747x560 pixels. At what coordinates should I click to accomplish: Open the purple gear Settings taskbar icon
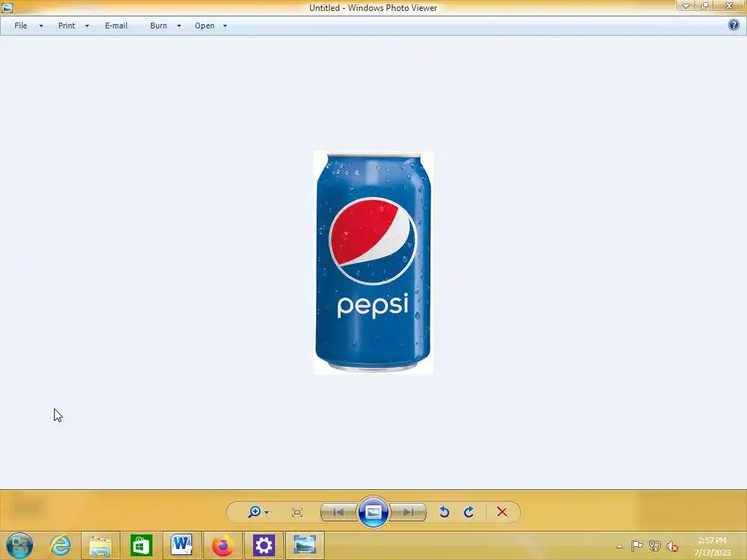[x=264, y=545]
